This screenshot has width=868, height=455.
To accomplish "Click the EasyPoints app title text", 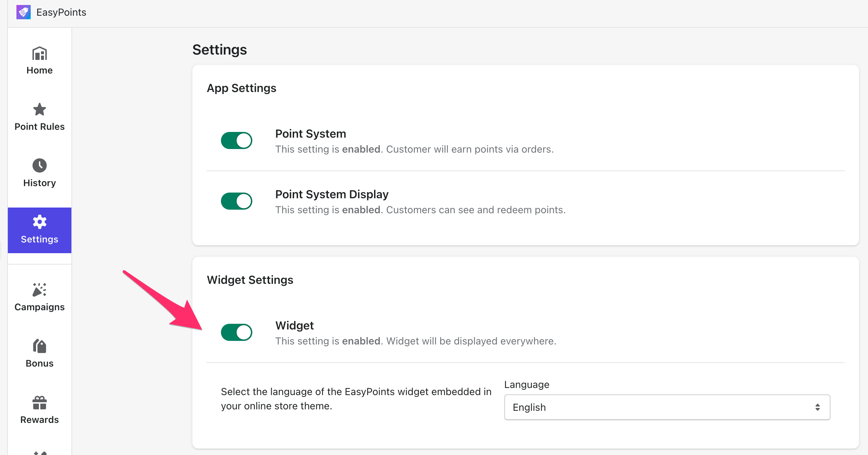I will point(61,12).
